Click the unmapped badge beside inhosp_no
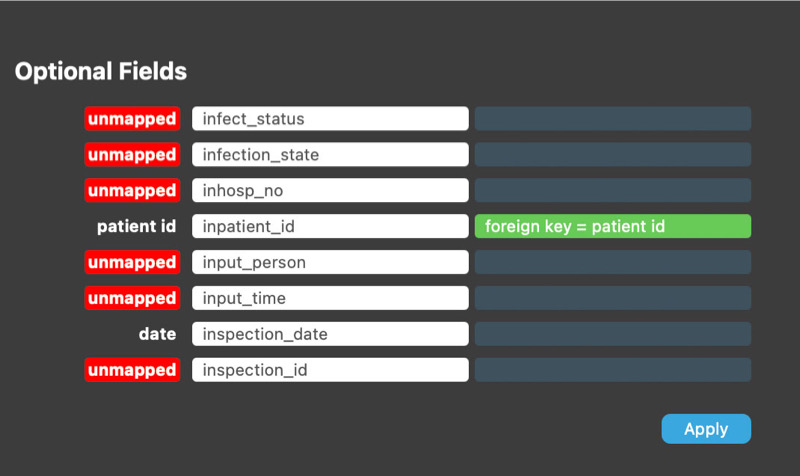The height and width of the screenshot is (476, 800). coord(132,190)
